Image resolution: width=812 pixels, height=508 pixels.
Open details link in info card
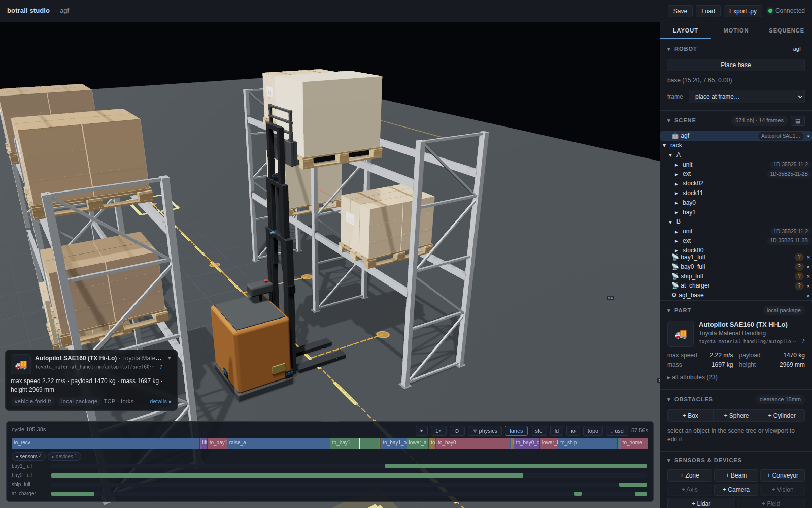(x=160, y=401)
